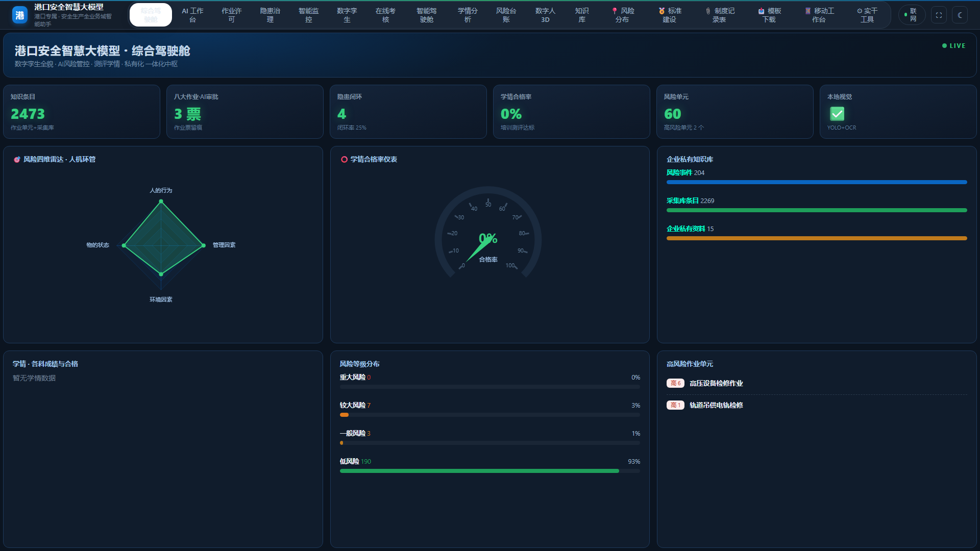Viewport: 980px width, 551px height.
Task: Open 数字孪生 tab
Action: [x=347, y=15]
